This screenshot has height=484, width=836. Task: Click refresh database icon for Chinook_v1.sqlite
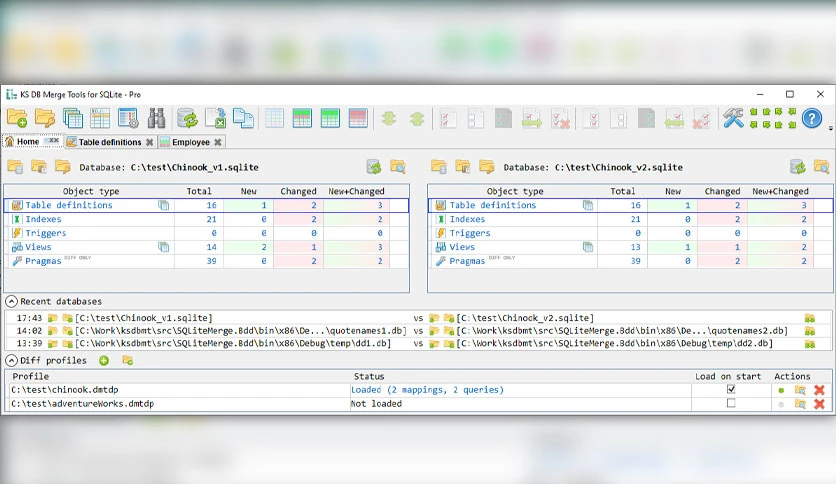click(374, 167)
